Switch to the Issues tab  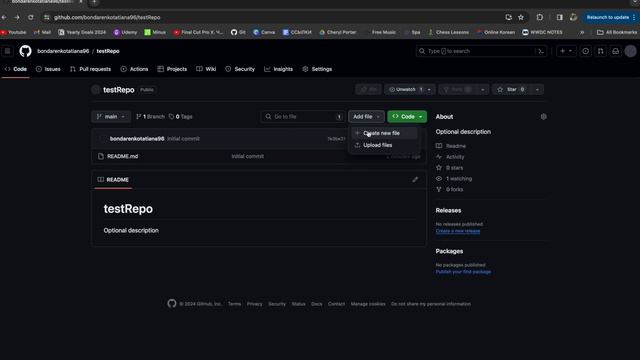tap(48, 69)
